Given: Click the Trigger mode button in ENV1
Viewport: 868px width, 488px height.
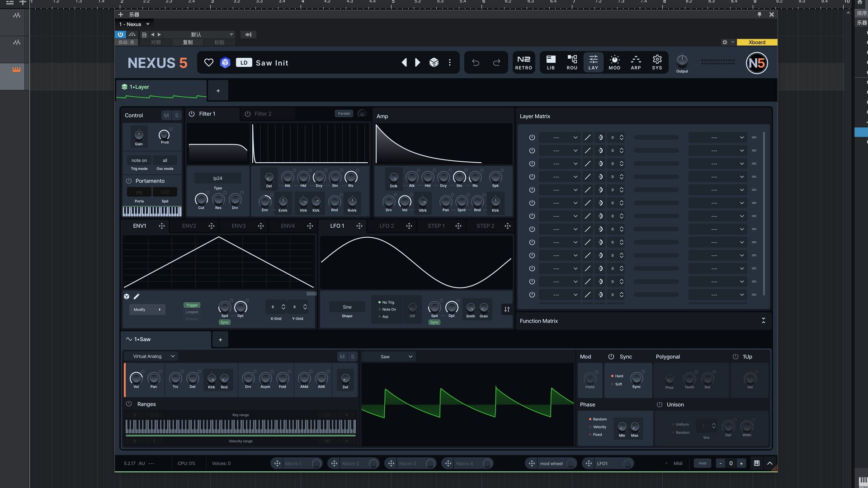Looking at the screenshot, I should coord(192,305).
